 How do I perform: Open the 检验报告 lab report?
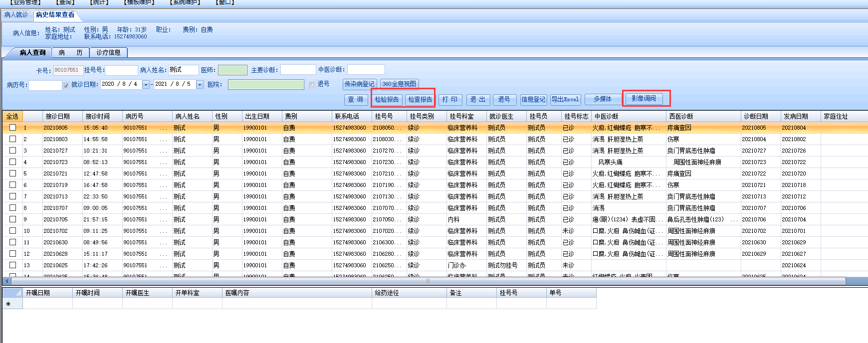[387, 100]
